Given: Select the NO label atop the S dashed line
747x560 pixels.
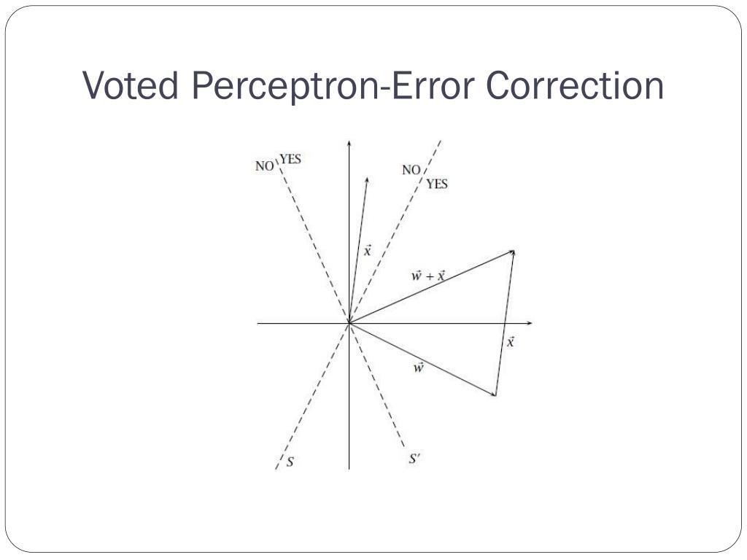Looking at the screenshot, I should (411, 170).
